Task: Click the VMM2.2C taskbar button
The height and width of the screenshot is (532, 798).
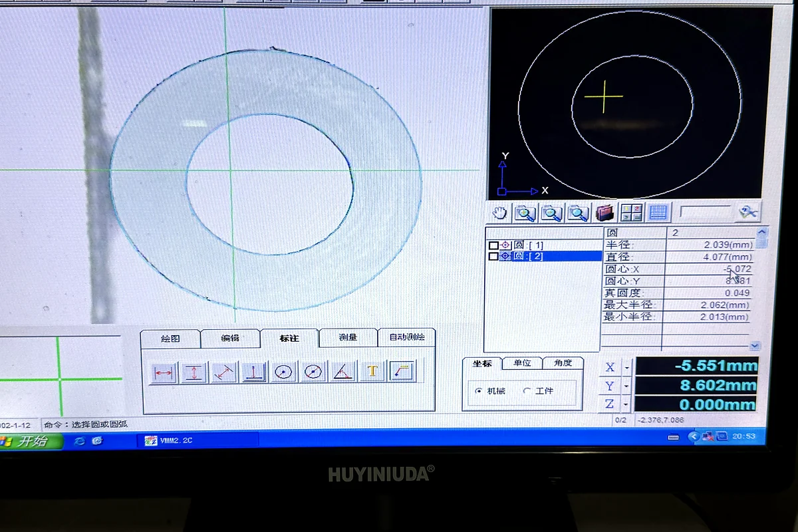Action: (198, 440)
